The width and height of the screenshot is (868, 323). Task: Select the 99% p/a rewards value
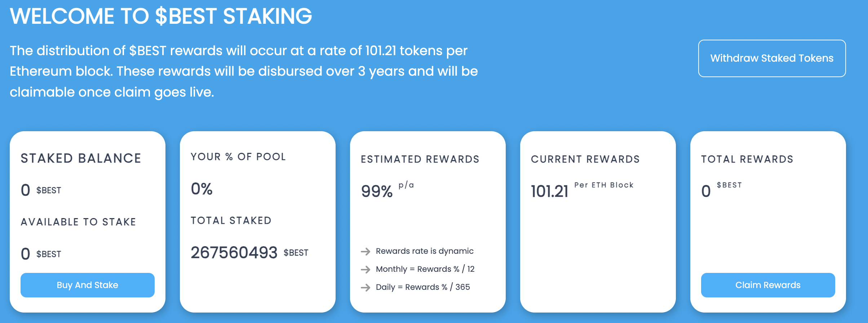[387, 190]
